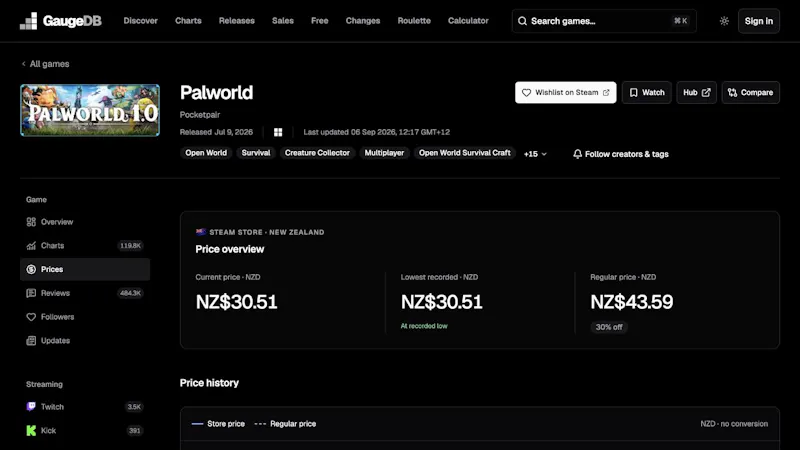This screenshot has width=800, height=450.
Task: Open the Changes nav item
Action: pyautogui.click(x=363, y=21)
